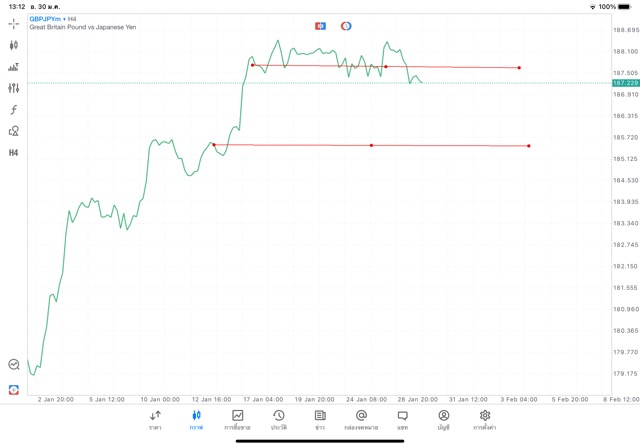
Task: Open the ประวัติ (History) tab
Action: coord(279,420)
